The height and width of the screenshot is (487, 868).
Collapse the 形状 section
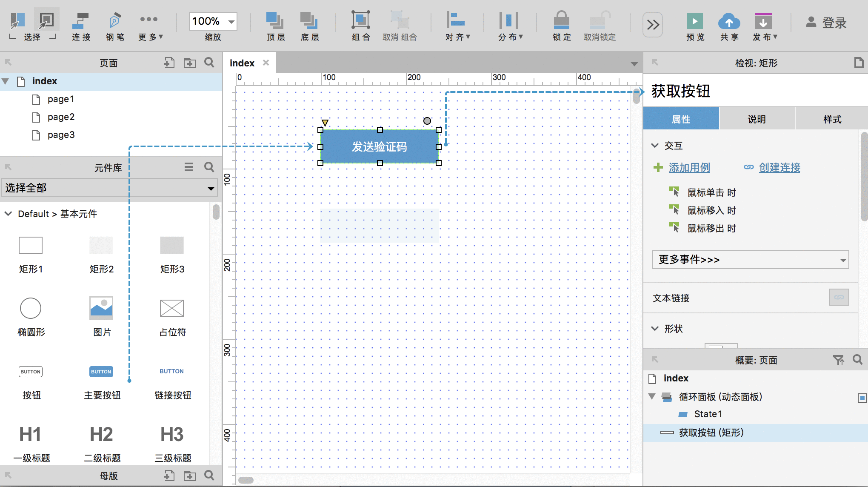coord(655,329)
